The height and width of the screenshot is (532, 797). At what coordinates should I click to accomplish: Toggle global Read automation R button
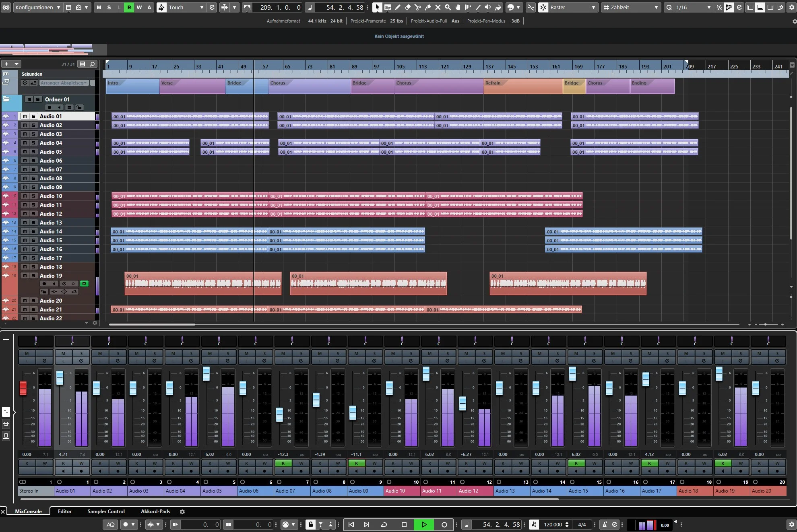(129, 7)
